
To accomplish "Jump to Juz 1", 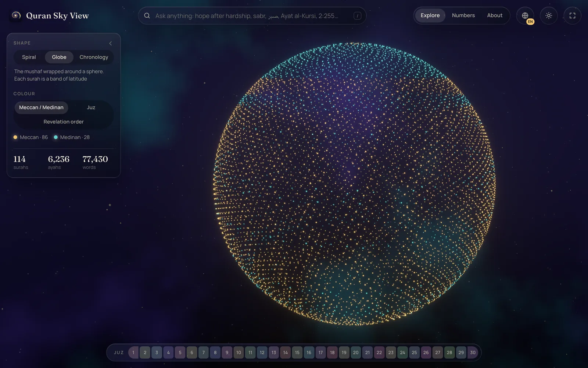I will (133, 353).
